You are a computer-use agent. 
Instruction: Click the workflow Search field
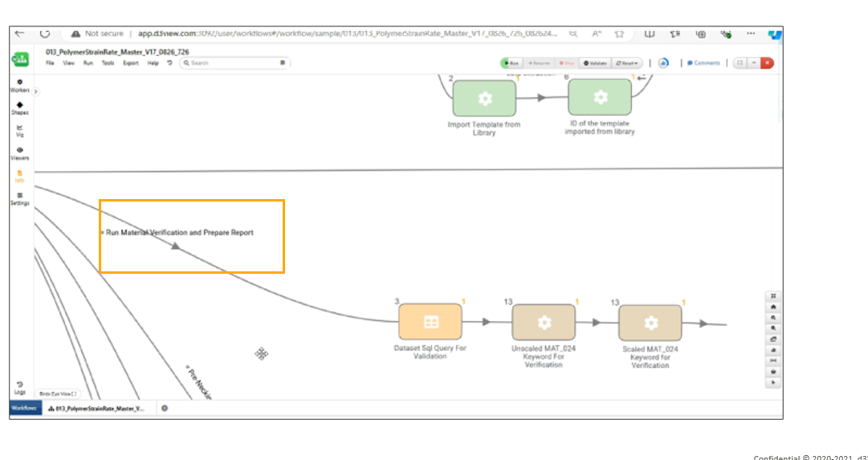(234, 63)
